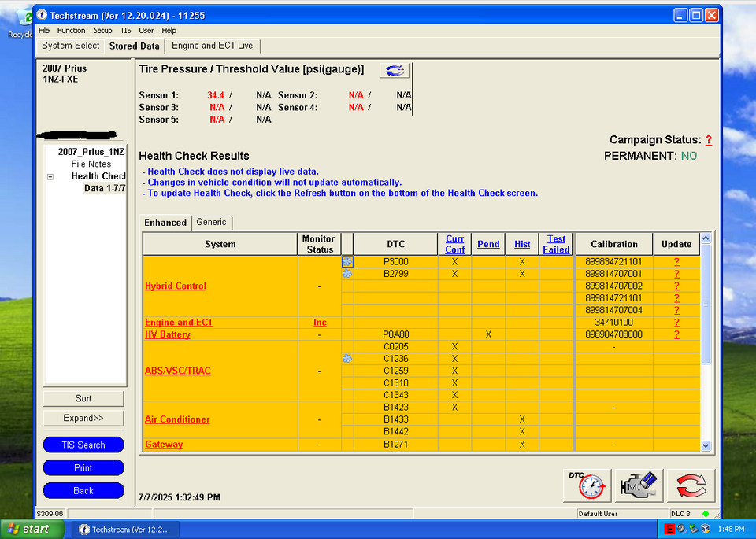Open the HV Battery system link
Viewport: 756px width, 539px height.
click(167, 334)
